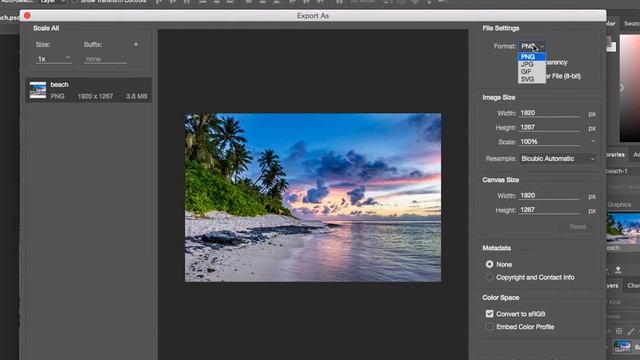Select the beach asset thumbnail in the list
640x360 pixels.
38,90
